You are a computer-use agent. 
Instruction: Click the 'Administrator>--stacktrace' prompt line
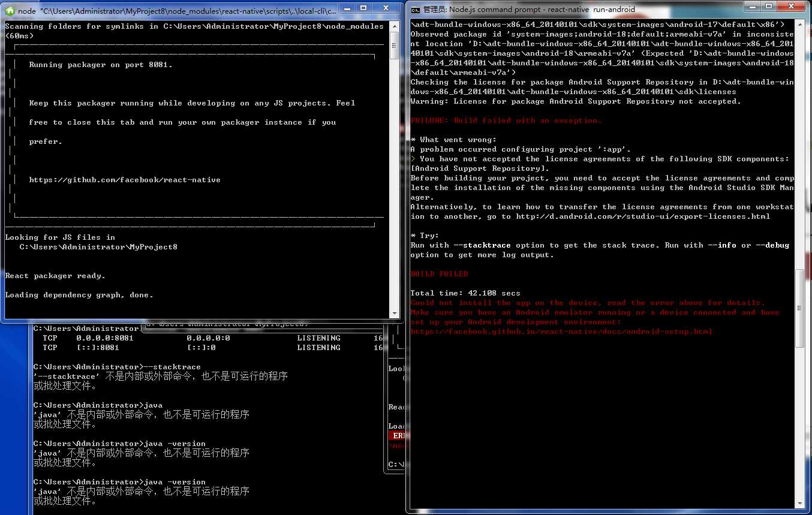(x=117, y=367)
